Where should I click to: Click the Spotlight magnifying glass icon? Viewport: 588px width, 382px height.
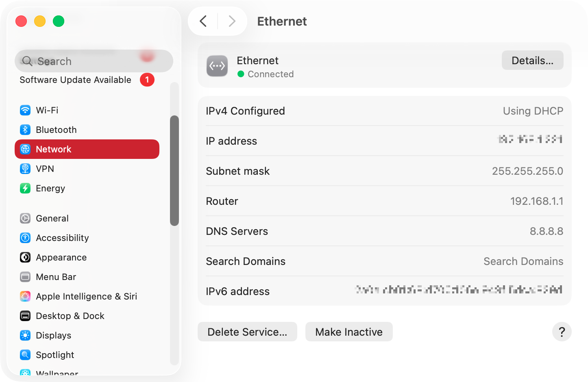click(x=25, y=355)
